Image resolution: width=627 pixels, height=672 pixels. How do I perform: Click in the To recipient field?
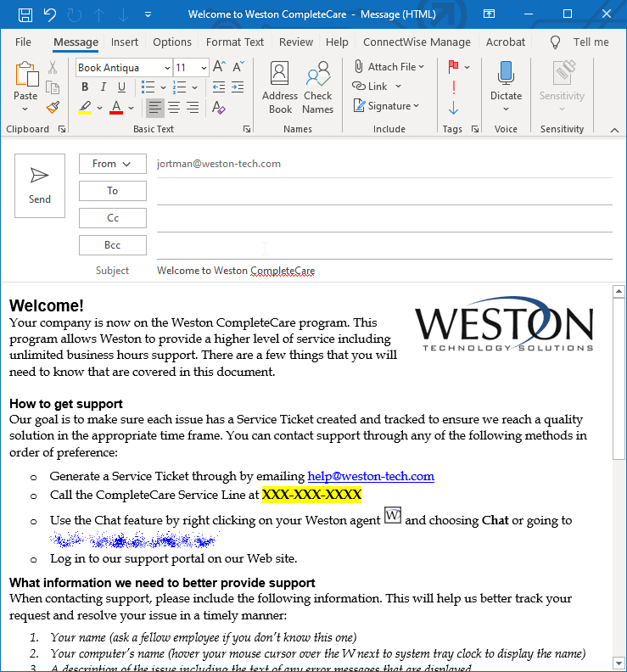384,191
